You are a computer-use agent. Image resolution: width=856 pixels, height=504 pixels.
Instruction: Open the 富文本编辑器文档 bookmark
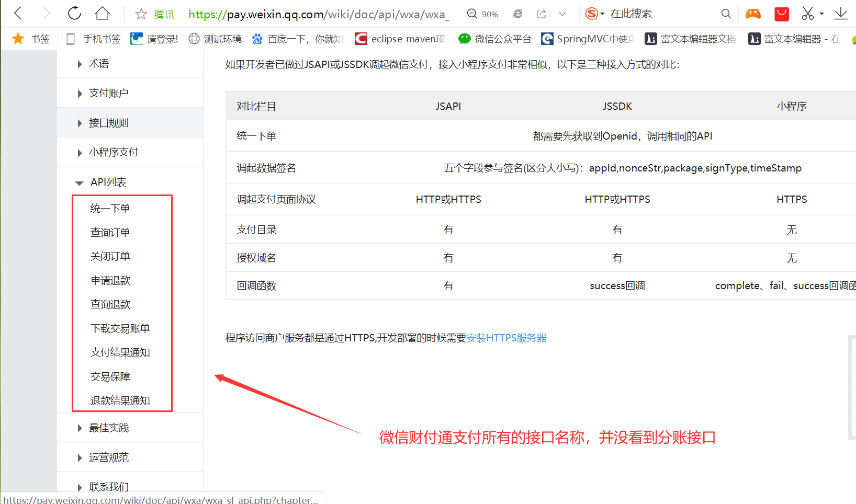[690, 39]
